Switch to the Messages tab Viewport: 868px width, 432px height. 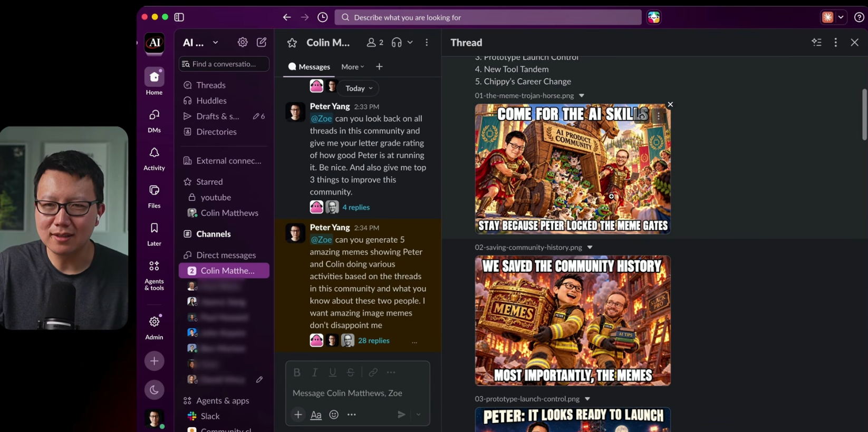(x=309, y=67)
